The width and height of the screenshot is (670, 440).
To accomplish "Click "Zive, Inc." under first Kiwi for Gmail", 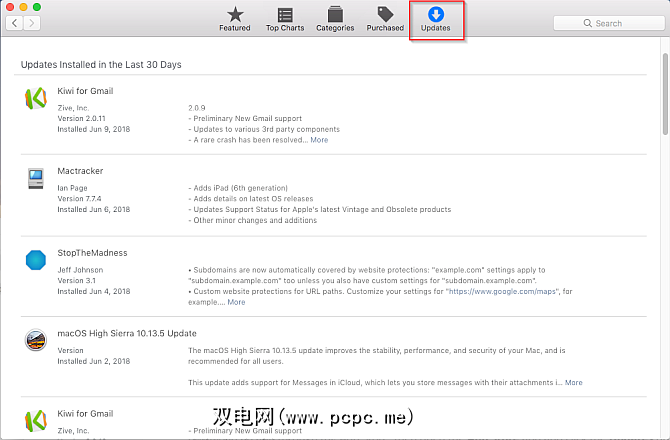I will click(x=73, y=108).
